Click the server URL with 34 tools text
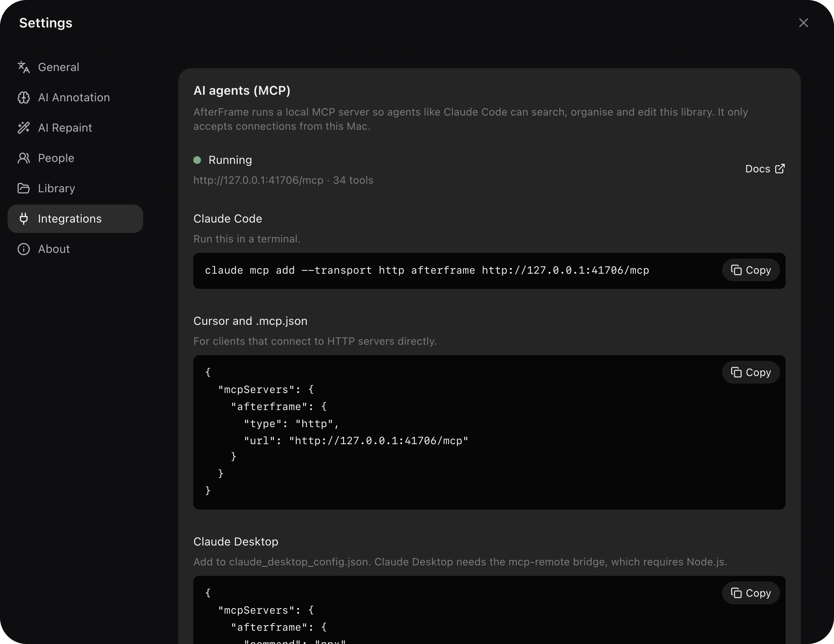Screen dimensions: 834x644 coord(283,180)
